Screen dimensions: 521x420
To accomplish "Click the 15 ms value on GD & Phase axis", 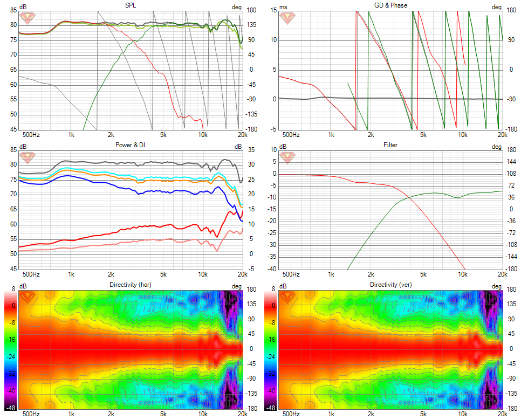I will pyautogui.click(x=273, y=10).
